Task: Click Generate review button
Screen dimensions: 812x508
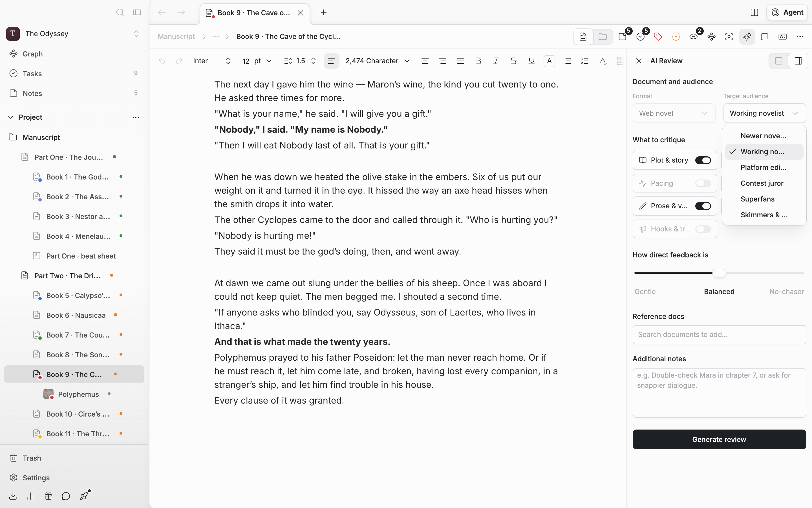Action: click(x=719, y=439)
